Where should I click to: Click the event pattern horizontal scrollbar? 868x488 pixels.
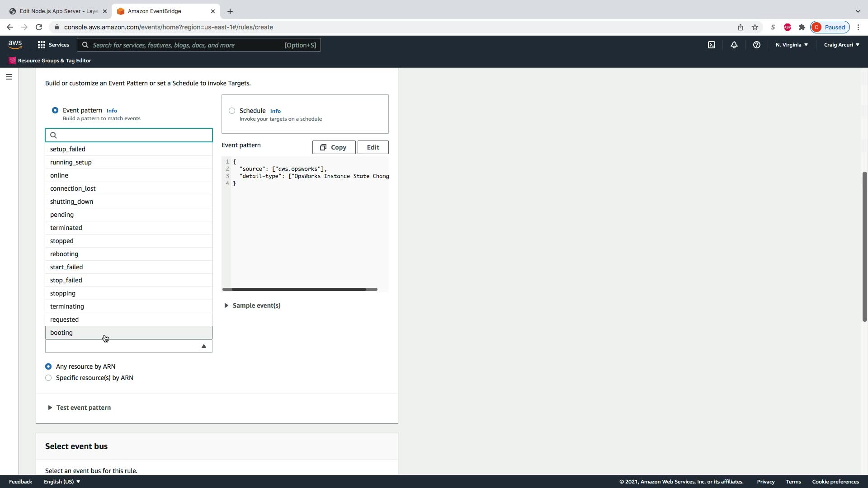click(299, 289)
